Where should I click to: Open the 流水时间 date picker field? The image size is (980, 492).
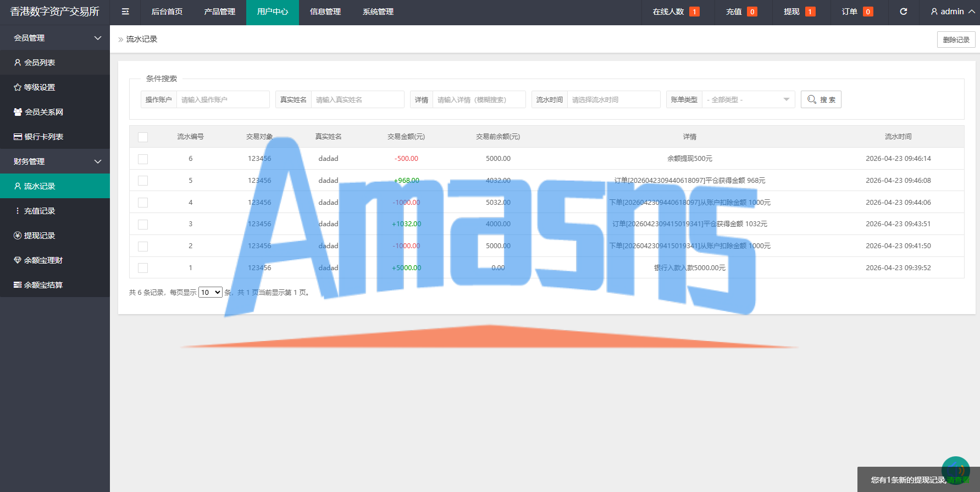(613, 99)
